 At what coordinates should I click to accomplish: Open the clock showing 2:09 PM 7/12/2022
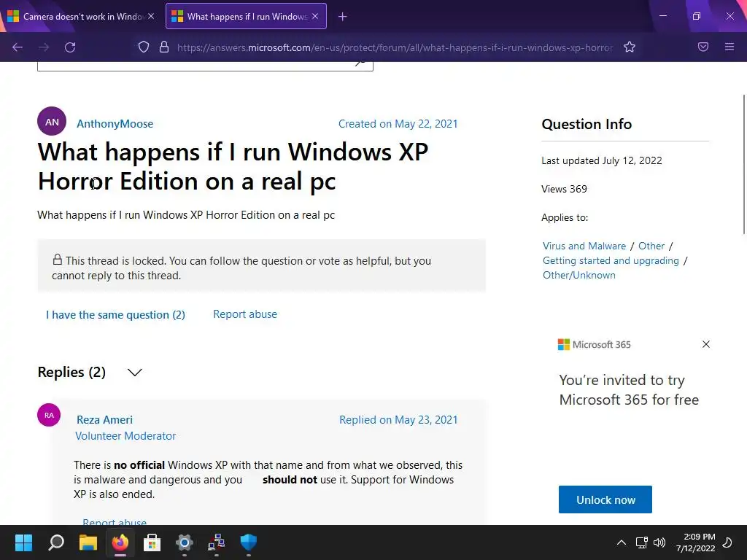[695, 542]
